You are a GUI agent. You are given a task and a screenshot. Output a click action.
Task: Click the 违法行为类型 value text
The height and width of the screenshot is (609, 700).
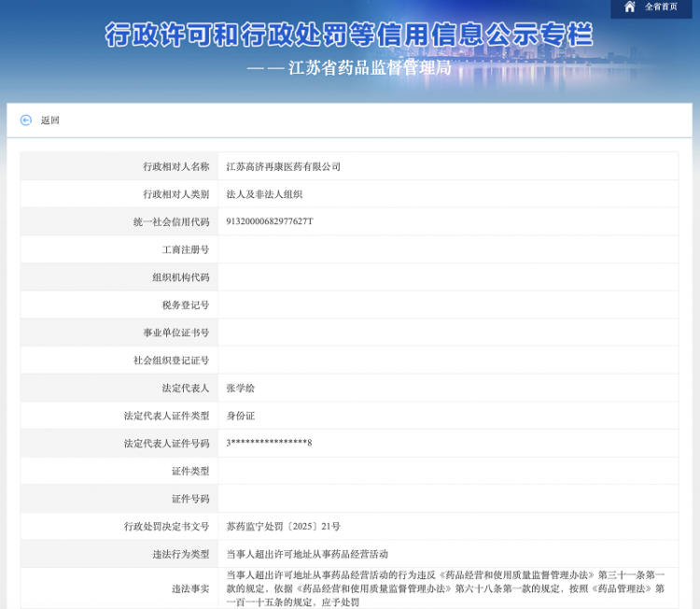pos(307,554)
